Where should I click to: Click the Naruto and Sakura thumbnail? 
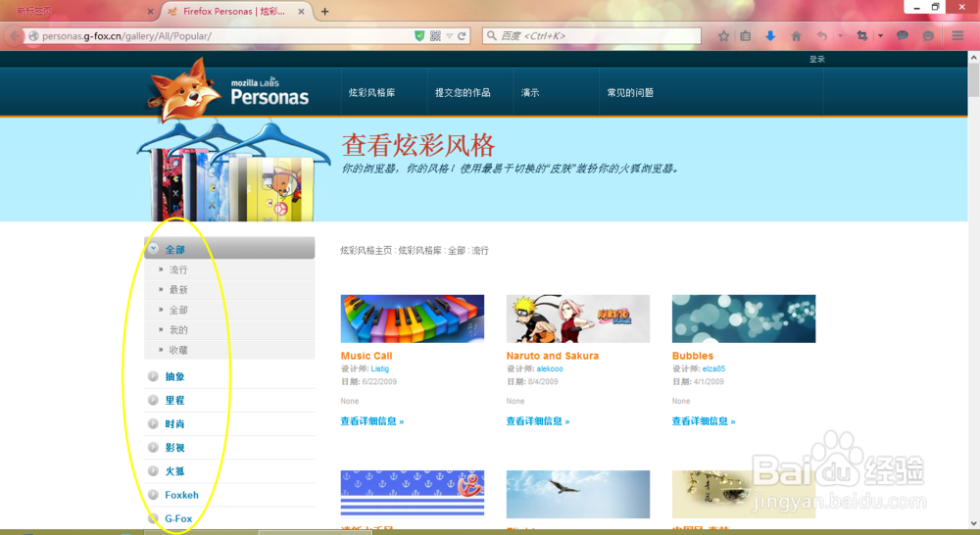[x=578, y=318]
